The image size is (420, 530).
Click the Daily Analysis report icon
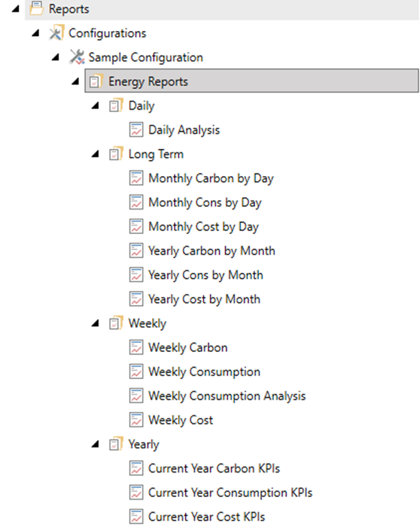[136, 130]
